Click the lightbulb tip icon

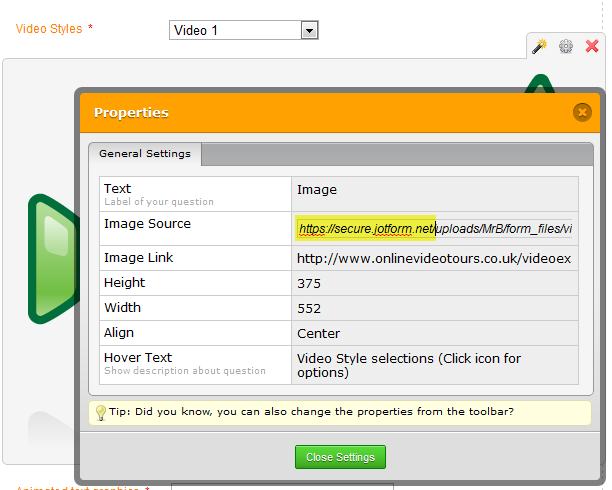(x=100, y=412)
